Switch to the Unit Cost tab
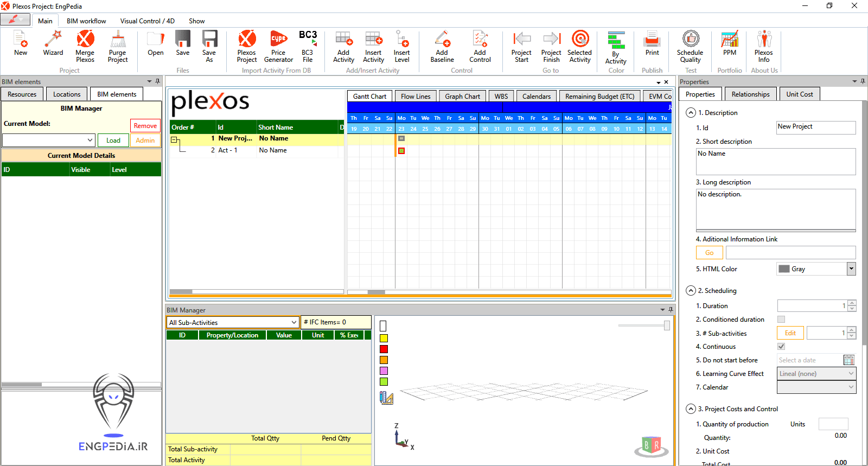Viewport: 868px width, 466px height. (x=800, y=94)
